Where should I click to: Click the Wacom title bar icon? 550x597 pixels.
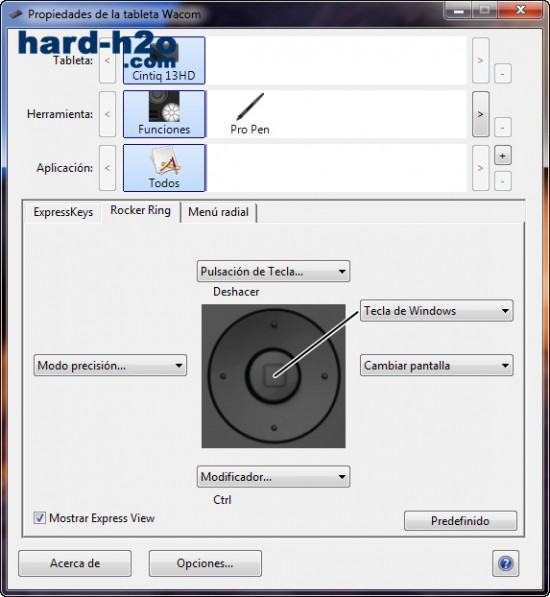(x=16, y=14)
